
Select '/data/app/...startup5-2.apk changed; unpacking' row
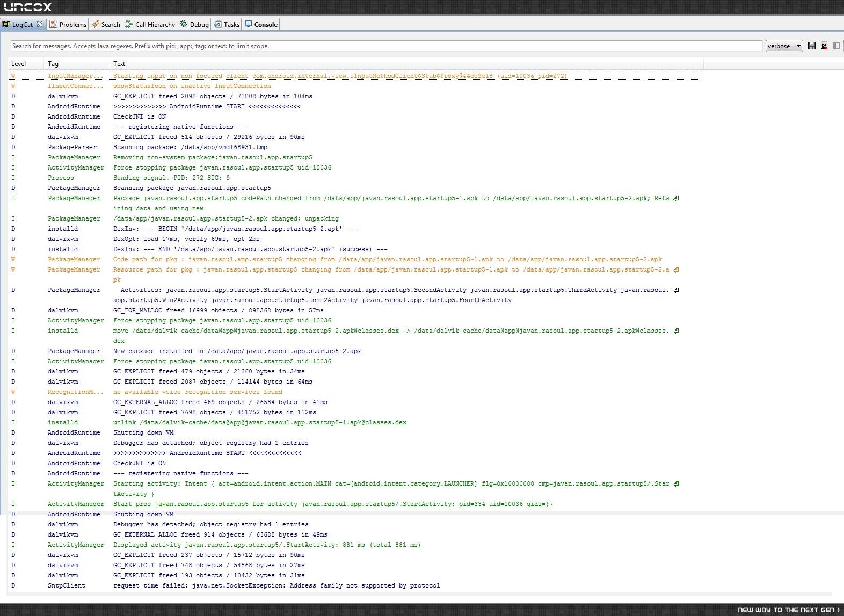tap(356, 219)
